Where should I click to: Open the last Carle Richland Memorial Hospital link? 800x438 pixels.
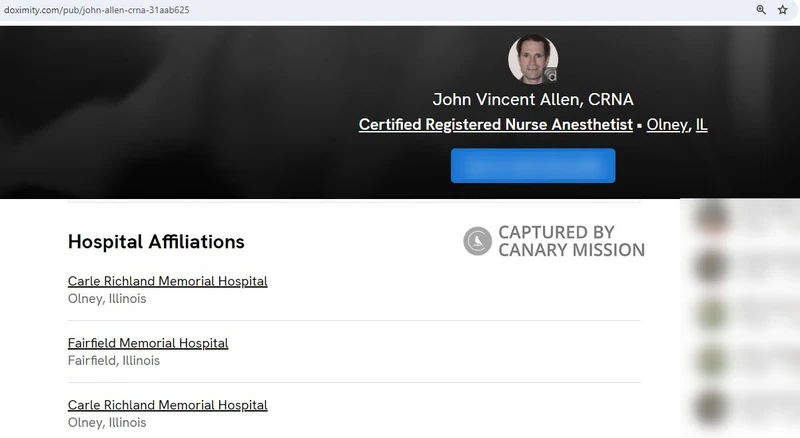[x=167, y=405]
